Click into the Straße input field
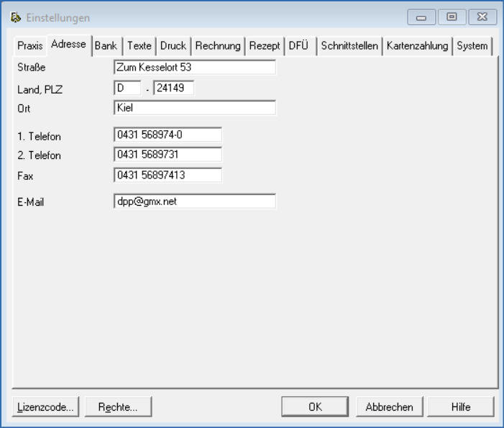 tap(194, 68)
